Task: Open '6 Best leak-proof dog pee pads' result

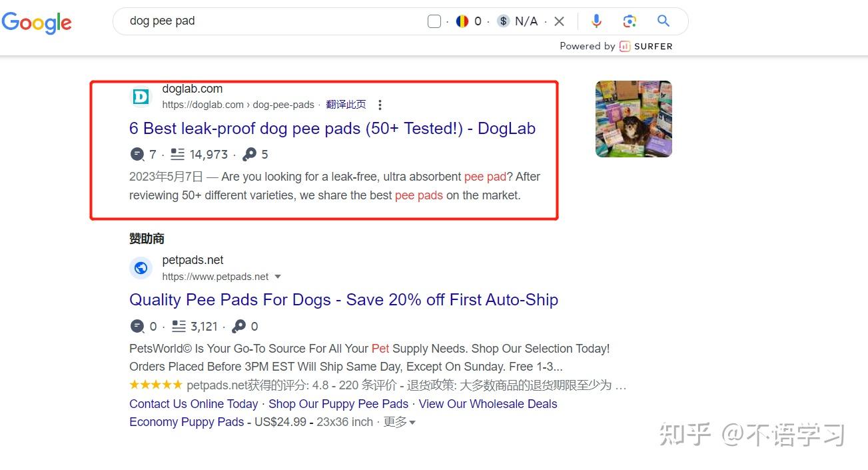Action: (332, 129)
